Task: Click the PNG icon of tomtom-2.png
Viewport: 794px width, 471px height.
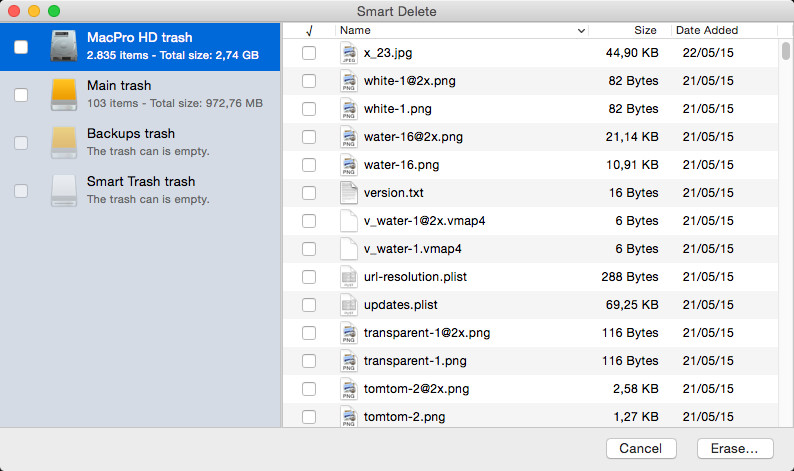Action: (349, 416)
